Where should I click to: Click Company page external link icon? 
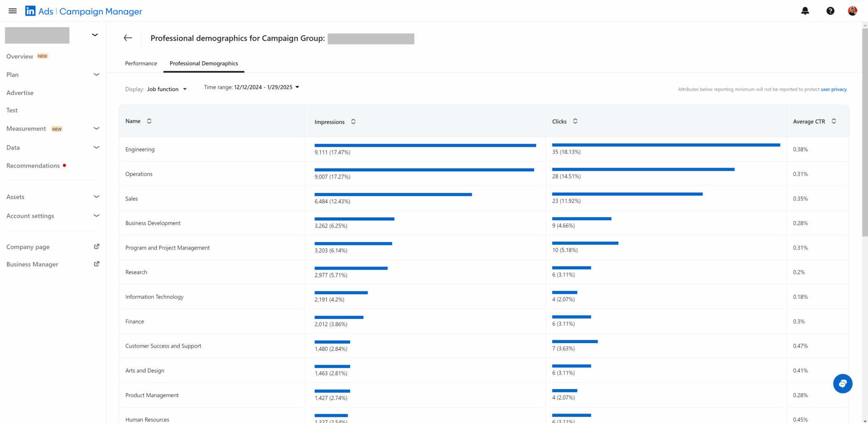[97, 247]
